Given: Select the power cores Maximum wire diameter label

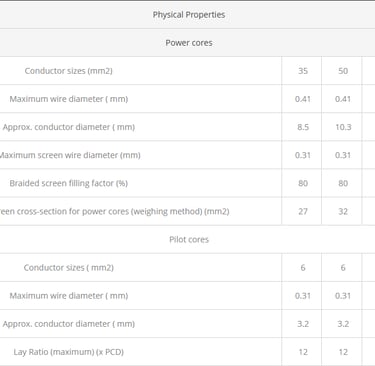Looking at the screenshot, I should (69, 99).
